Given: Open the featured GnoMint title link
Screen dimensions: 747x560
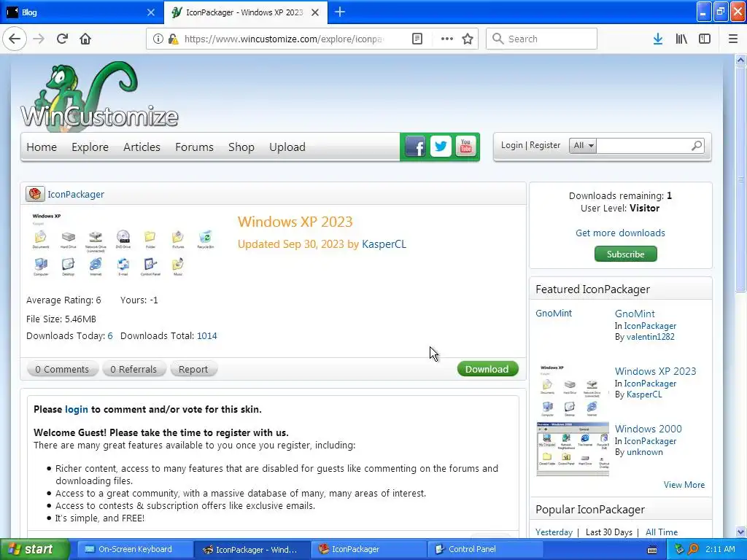Looking at the screenshot, I should click(635, 314).
